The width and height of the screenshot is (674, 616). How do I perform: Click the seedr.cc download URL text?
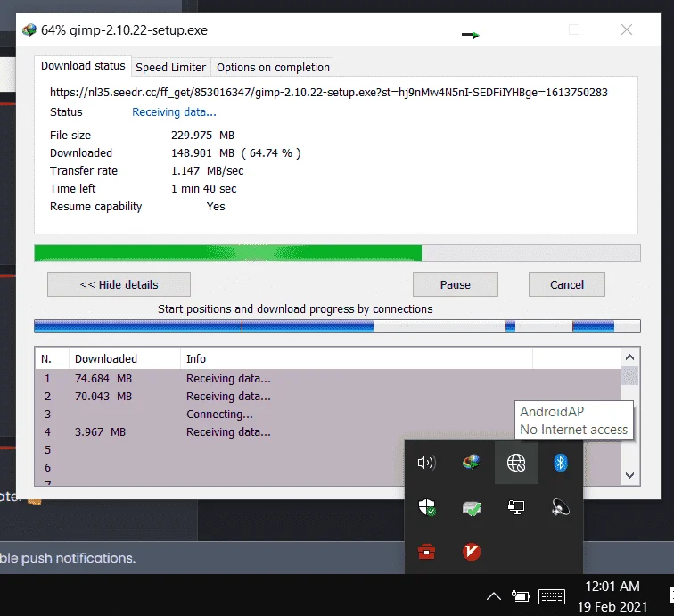[x=329, y=93]
